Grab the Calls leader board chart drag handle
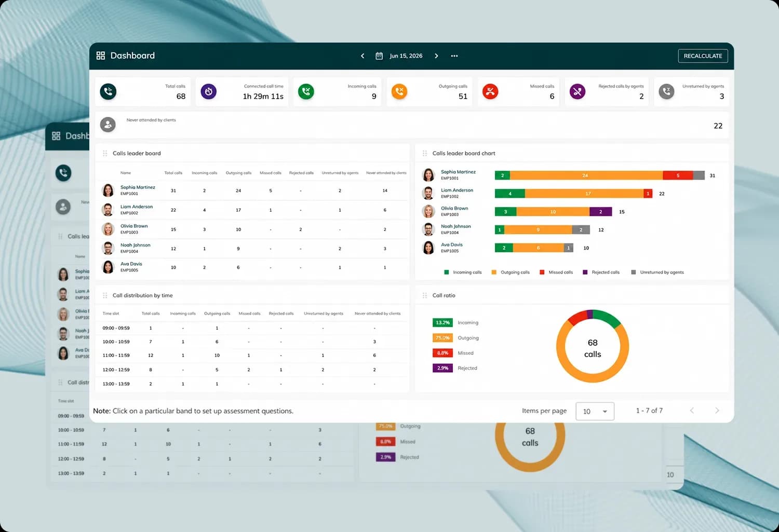Image resolution: width=779 pixels, height=532 pixels. click(425, 153)
